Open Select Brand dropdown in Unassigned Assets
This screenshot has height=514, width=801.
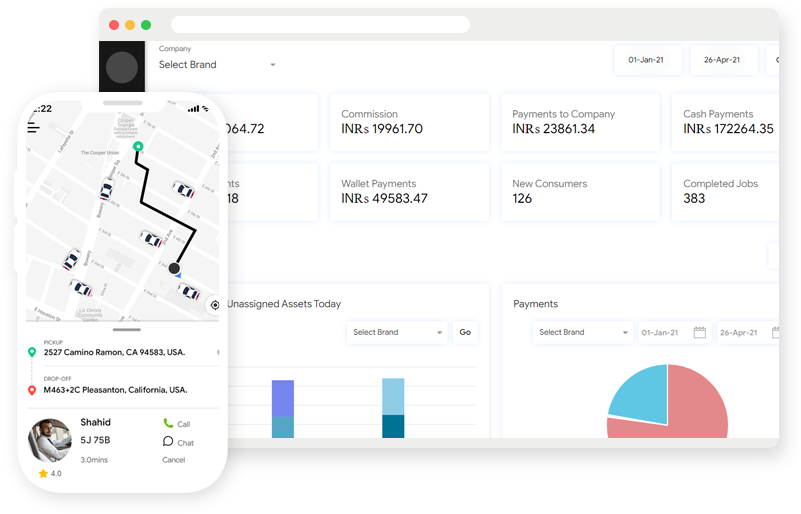click(x=397, y=332)
